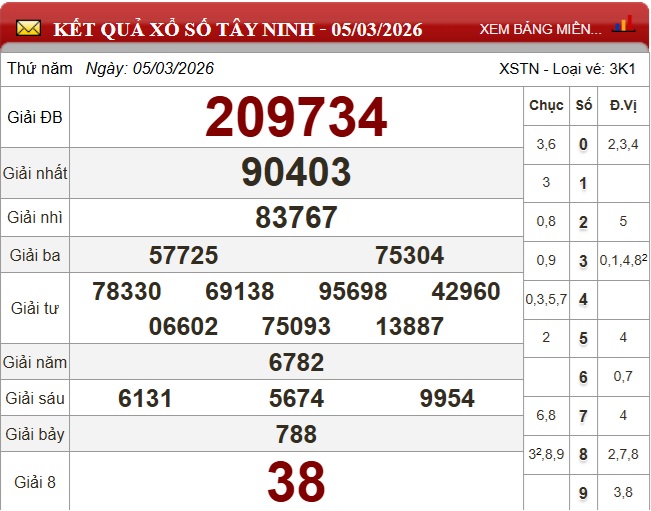Click first prize number 90403
Screen dimensions: 651x511
296,173
